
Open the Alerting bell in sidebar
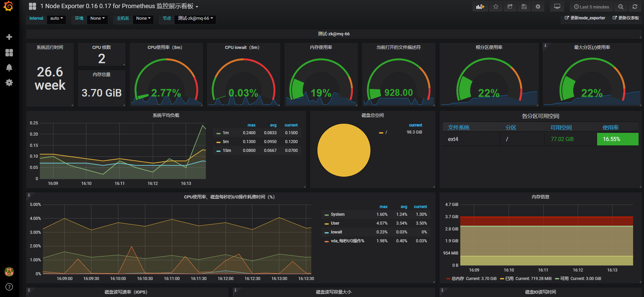tap(9, 68)
